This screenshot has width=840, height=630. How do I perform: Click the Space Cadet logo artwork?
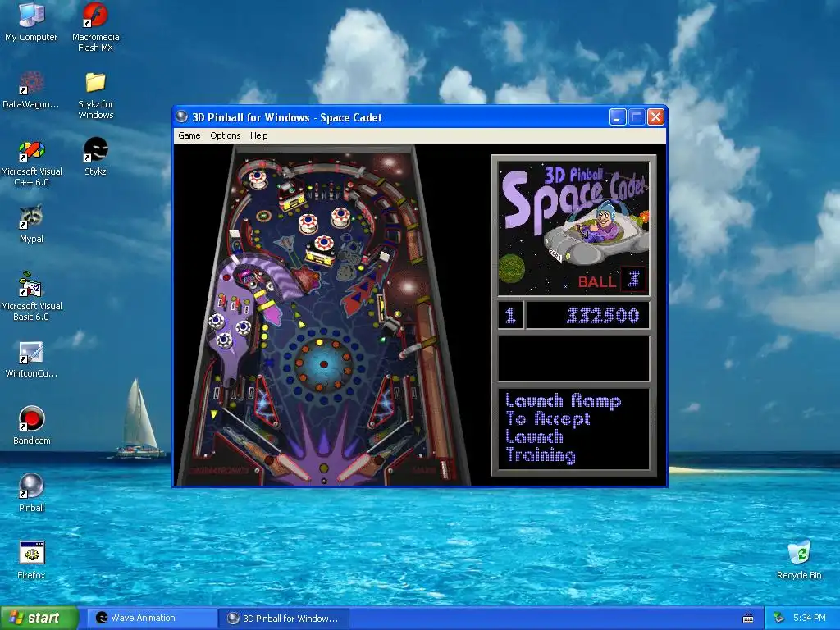click(x=573, y=229)
